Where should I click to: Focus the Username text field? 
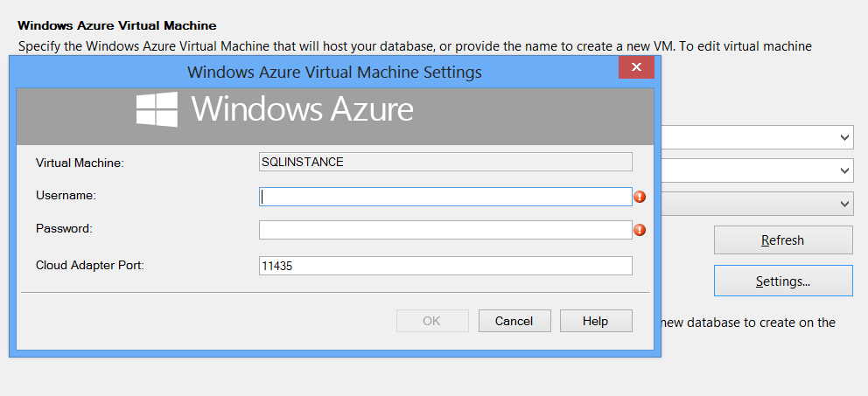444,197
